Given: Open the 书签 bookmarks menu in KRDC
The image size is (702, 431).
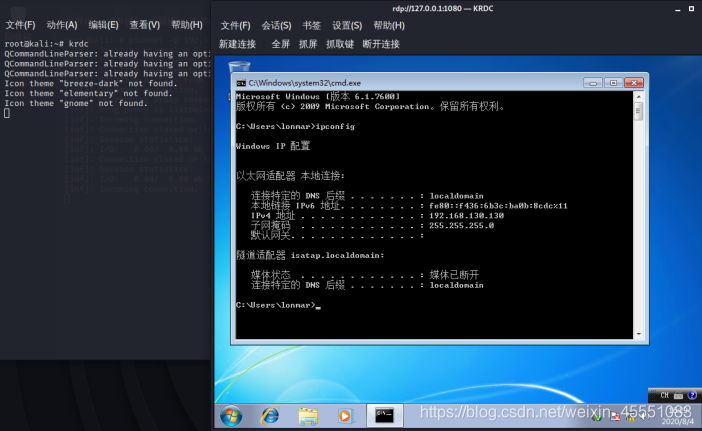Looking at the screenshot, I should point(312,26).
